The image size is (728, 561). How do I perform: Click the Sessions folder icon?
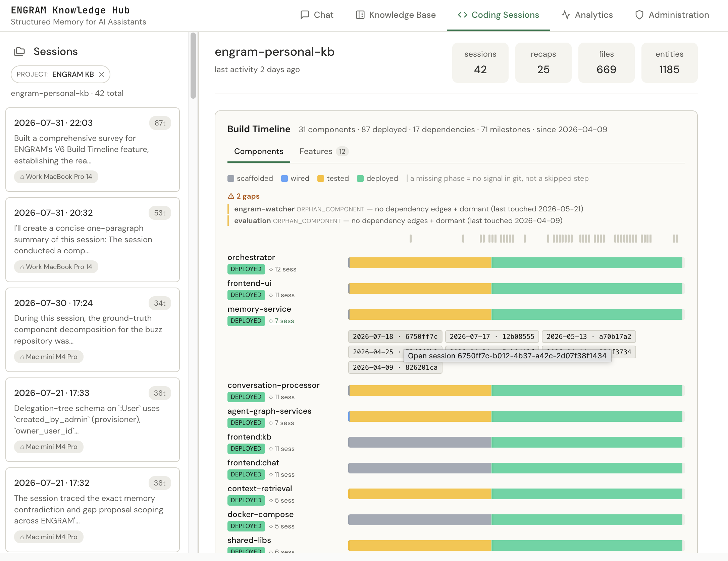(x=19, y=52)
